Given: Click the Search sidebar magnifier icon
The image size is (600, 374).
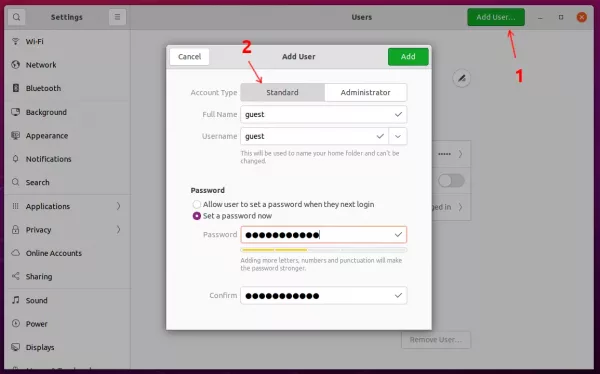Looking at the screenshot, I should [15, 182].
